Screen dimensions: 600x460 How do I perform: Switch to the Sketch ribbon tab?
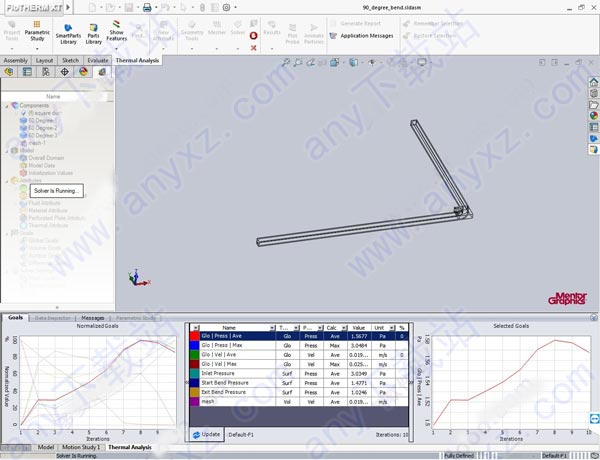click(70, 60)
